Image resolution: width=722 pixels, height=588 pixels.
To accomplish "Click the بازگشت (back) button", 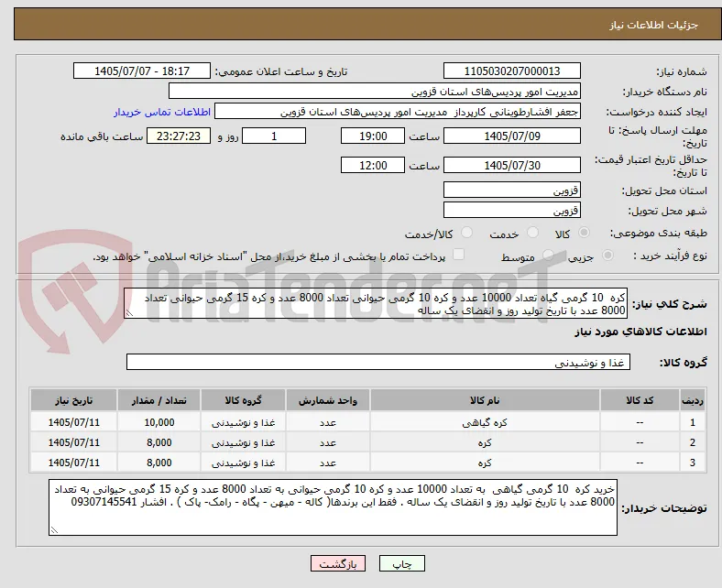I will click(x=337, y=563).
